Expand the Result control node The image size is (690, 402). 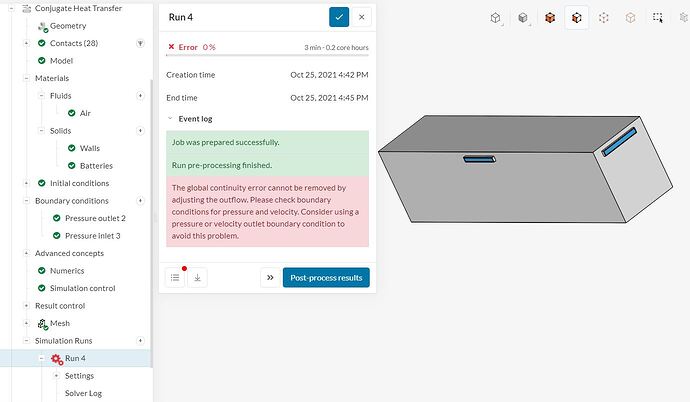[x=26, y=306]
